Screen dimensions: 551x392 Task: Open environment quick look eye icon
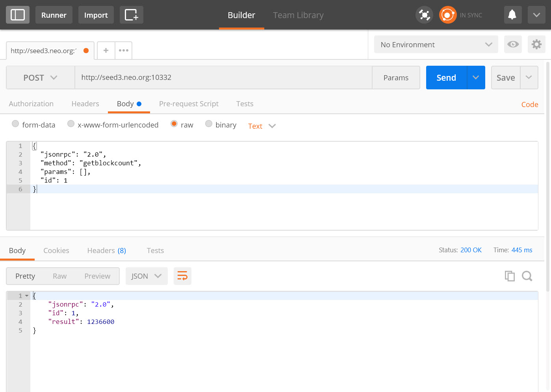tap(513, 44)
